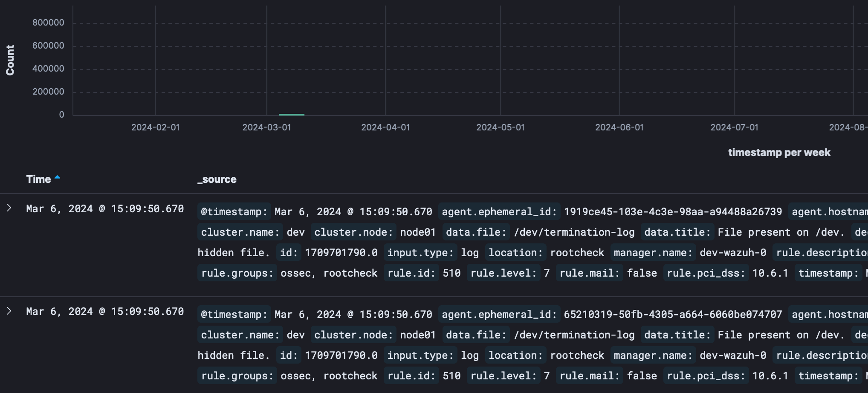Image resolution: width=868 pixels, height=393 pixels.
Task: Click the second row's Time cell value
Action: pyautogui.click(x=105, y=312)
